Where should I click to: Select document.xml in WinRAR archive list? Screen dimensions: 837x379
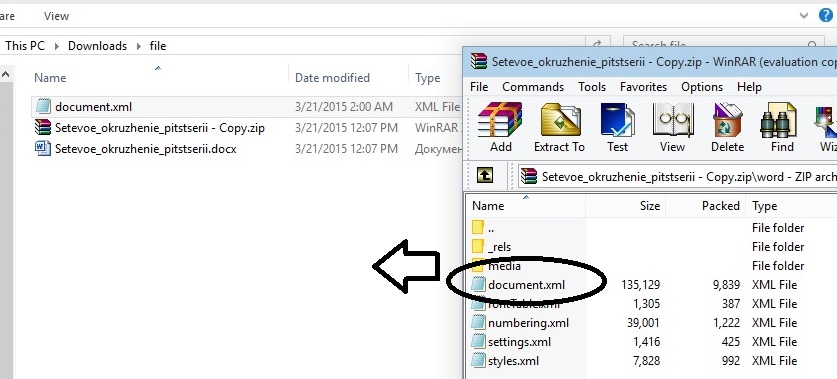coord(526,285)
